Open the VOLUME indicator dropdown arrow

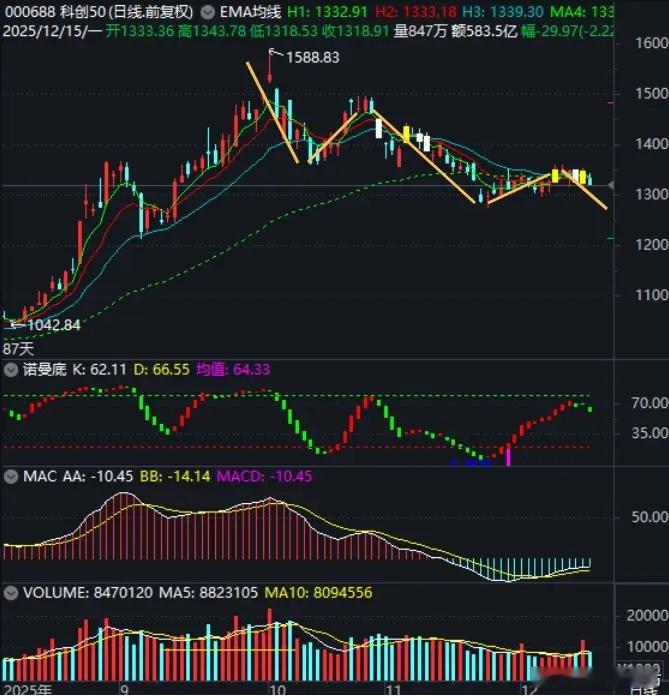(x=11, y=593)
